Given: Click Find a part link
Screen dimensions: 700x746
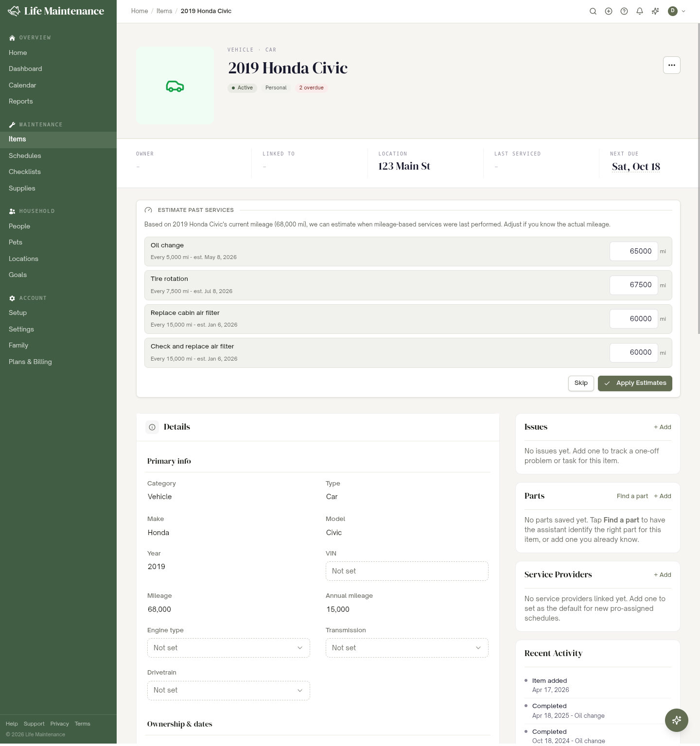Looking at the screenshot, I should coord(632,496).
